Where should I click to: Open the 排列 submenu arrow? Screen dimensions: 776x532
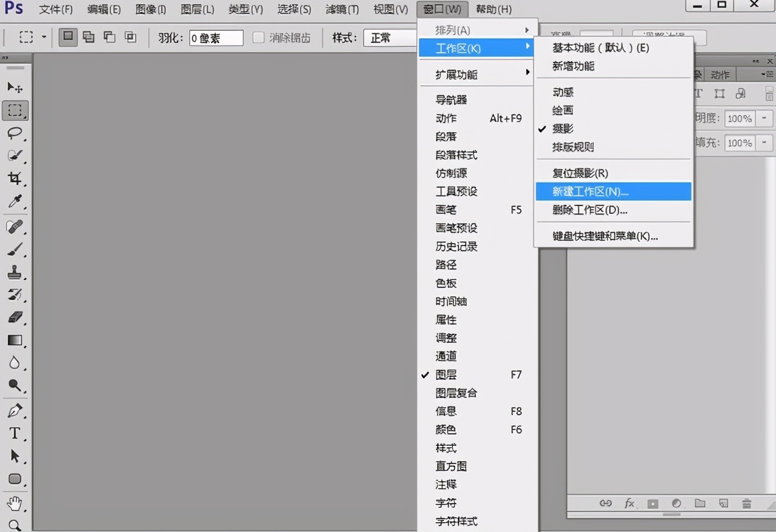click(x=527, y=29)
